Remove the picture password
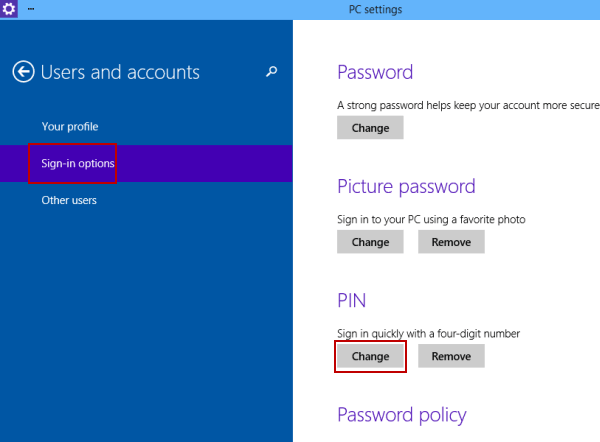Viewport: 600px width, 442px height. point(451,242)
